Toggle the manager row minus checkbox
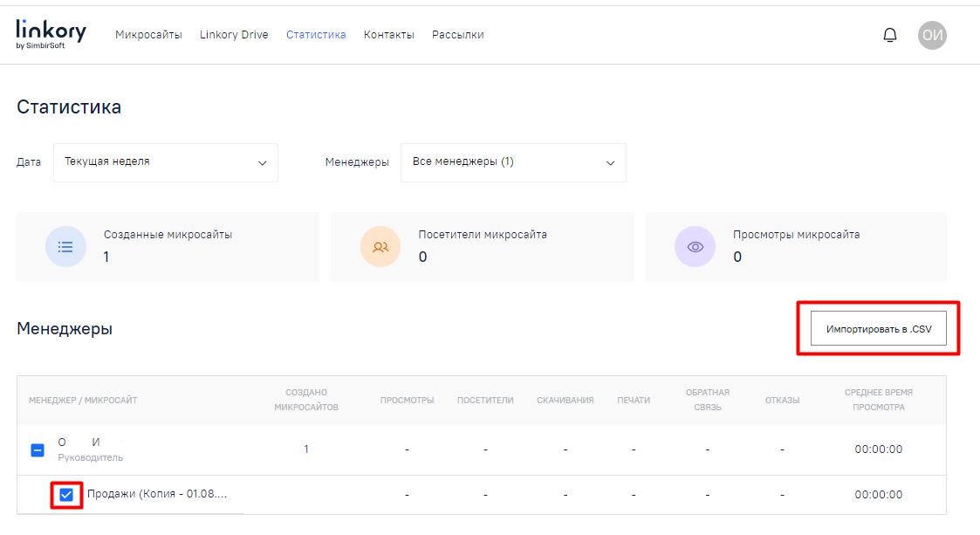 tap(38, 450)
